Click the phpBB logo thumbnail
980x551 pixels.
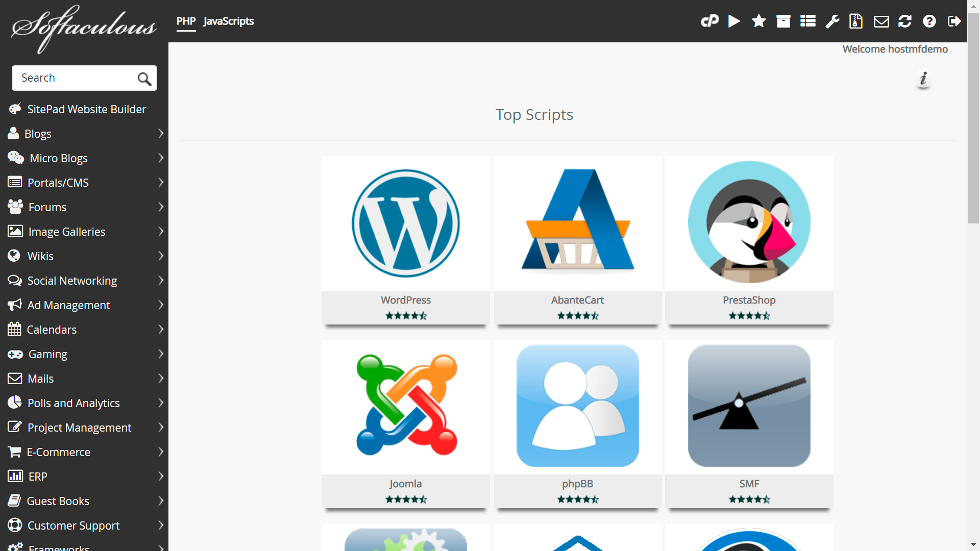[x=577, y=406]
